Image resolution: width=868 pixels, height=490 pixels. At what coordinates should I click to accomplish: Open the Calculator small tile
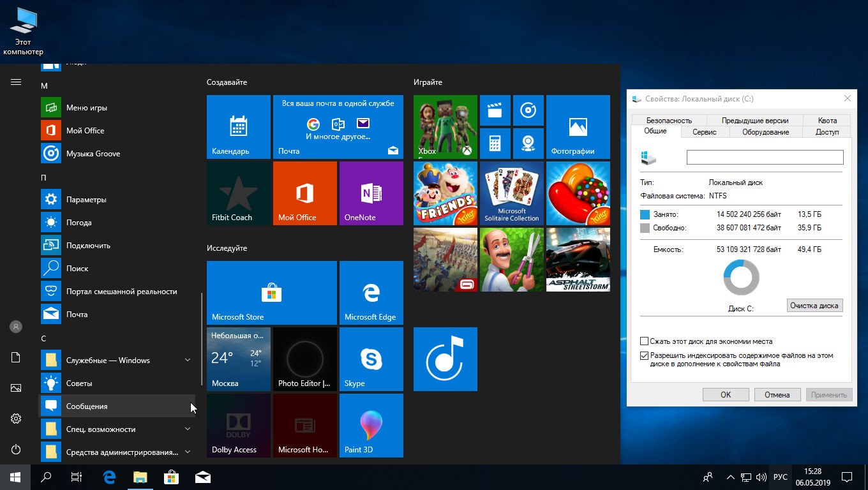495,144
